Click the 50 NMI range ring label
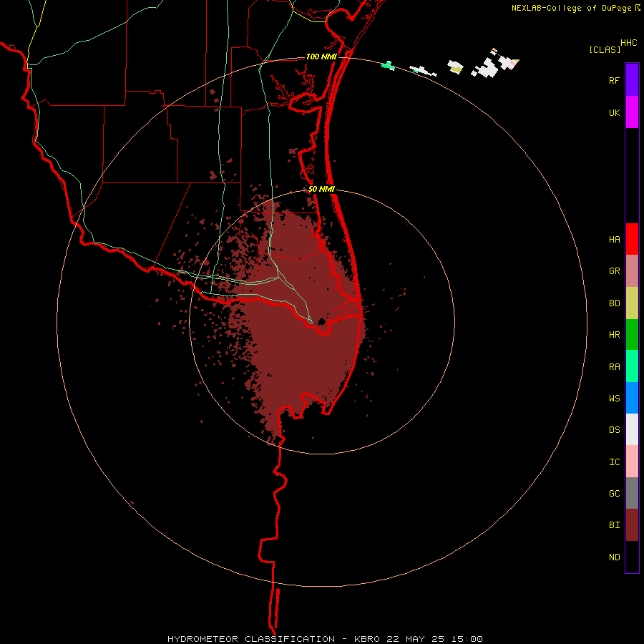 click(x=321, y=189)
